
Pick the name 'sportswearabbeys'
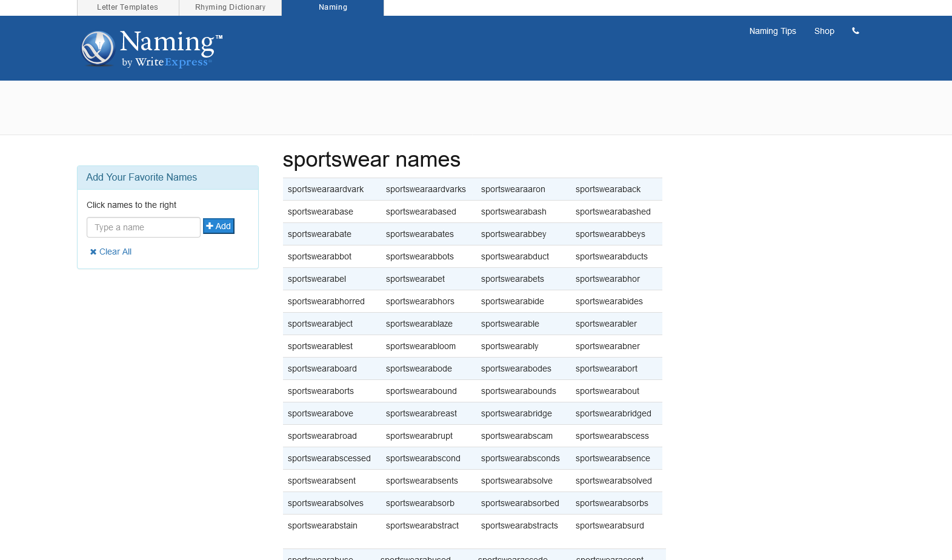pos(610,234)
